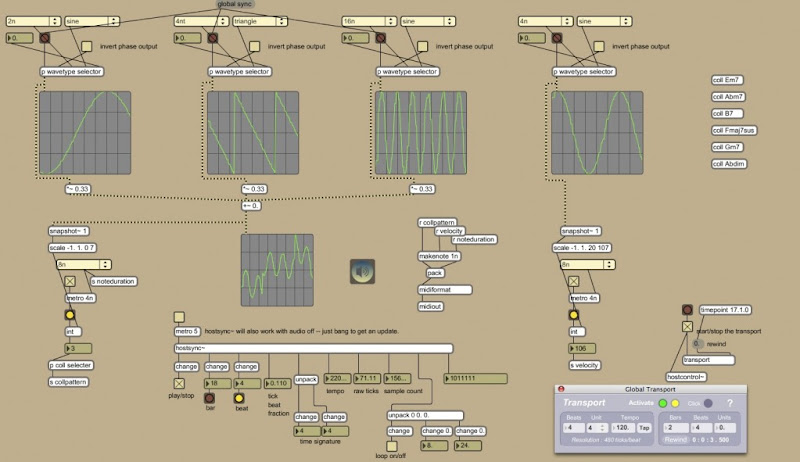800x462 pixels.
Task: Click the red bang button beside the 2n menu
Action: pyautogui.click(x=45, y=38)
